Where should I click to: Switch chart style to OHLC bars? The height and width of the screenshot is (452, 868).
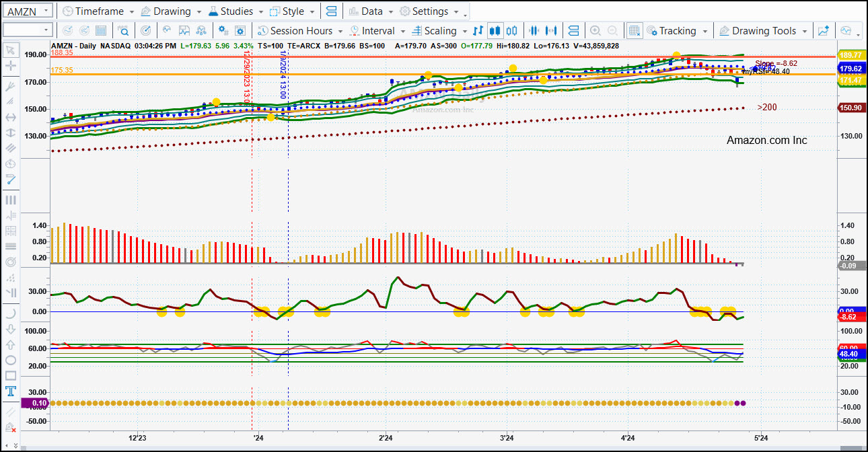[478, 30]
